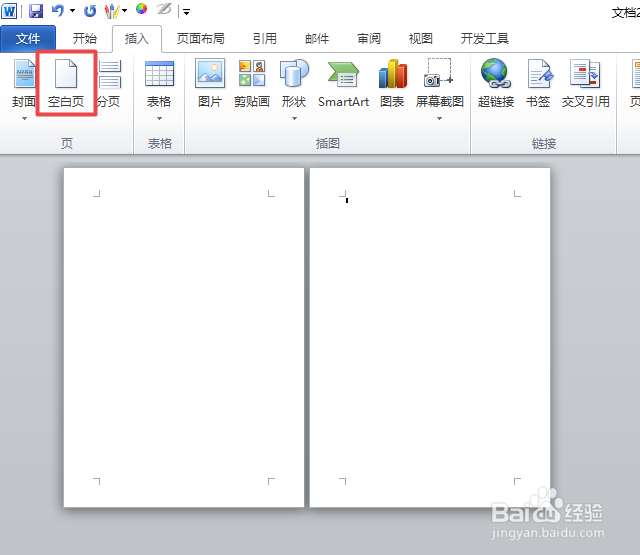
Task: Insert a 书签 bookmark
Action: pyautogui.click(x=538, y=83)
